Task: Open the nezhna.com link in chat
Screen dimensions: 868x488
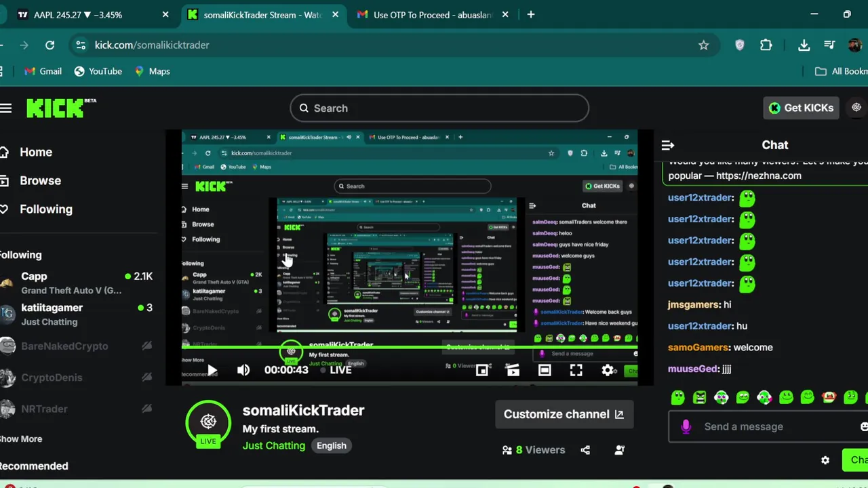Action: pyautogui.click(x=759, y=176)
